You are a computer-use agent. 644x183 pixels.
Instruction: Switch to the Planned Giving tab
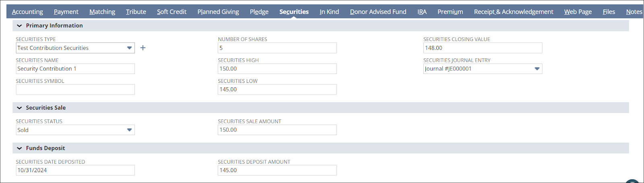point(218,12)
